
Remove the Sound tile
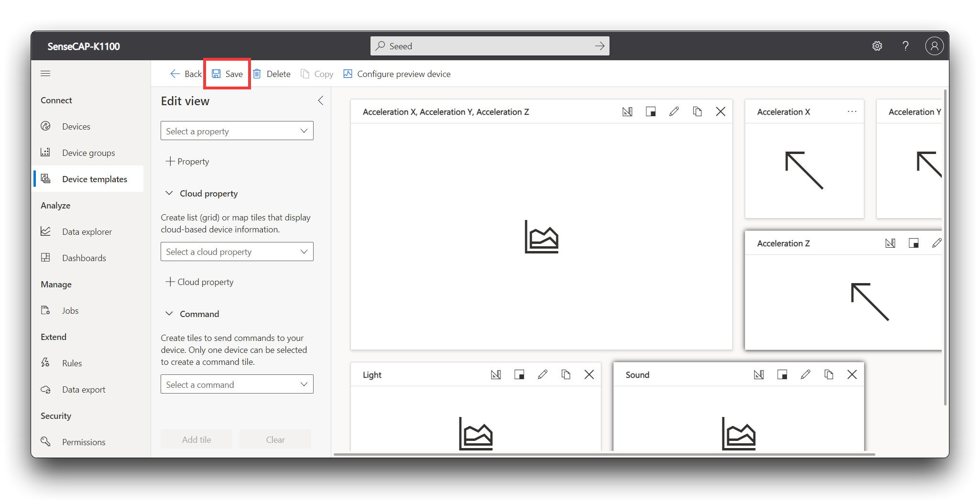click(x=852, y=374)
